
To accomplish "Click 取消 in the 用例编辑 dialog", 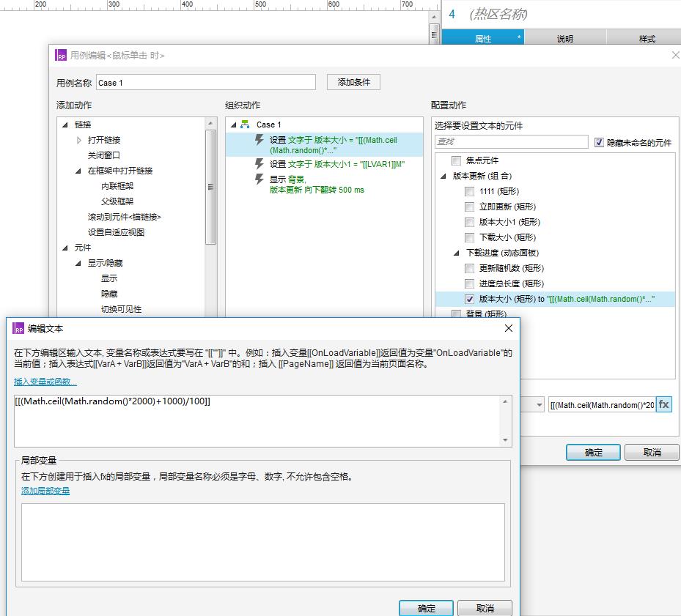I will click(652, 453).
